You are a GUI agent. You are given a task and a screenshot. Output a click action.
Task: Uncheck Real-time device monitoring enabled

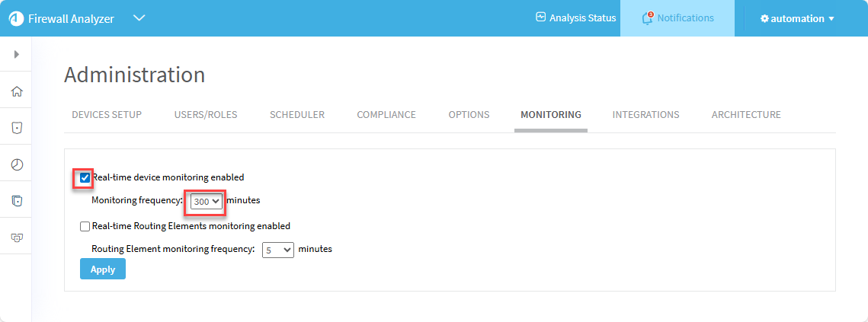[85, 177]
